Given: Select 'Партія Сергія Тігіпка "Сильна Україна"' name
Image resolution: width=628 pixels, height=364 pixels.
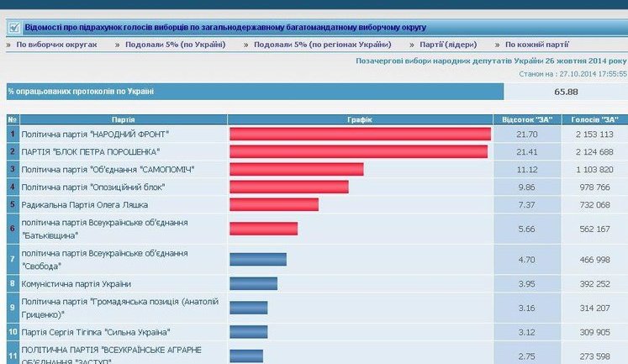Looking at the screenshot, I should coord(96,332).
